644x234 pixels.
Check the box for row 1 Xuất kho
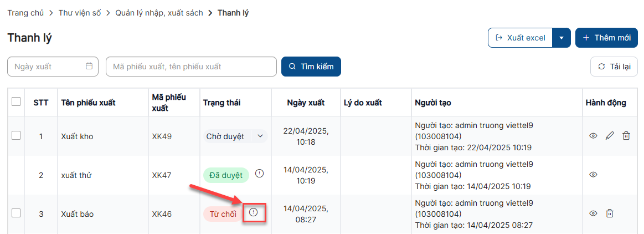point(16,135)
